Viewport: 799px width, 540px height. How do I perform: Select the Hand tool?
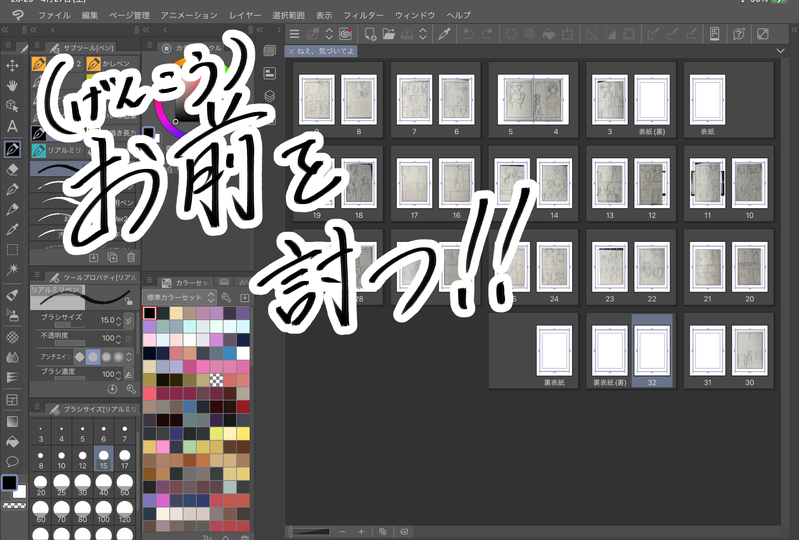[12, 85]
